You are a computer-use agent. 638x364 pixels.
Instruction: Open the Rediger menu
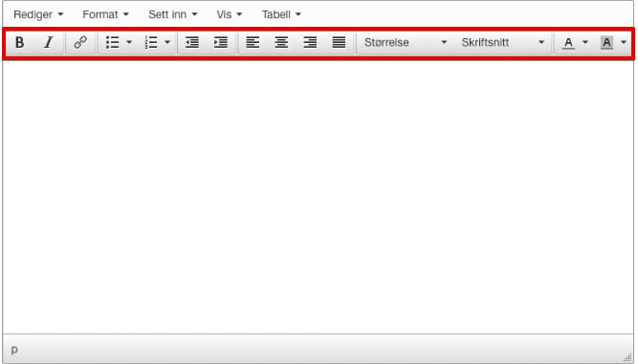tap(38, 14)
